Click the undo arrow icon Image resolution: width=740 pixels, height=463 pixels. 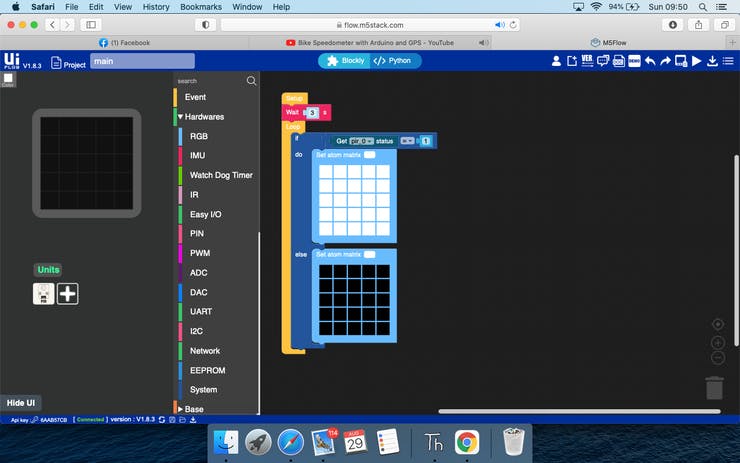pyautogui.click(x=650, y=61)
